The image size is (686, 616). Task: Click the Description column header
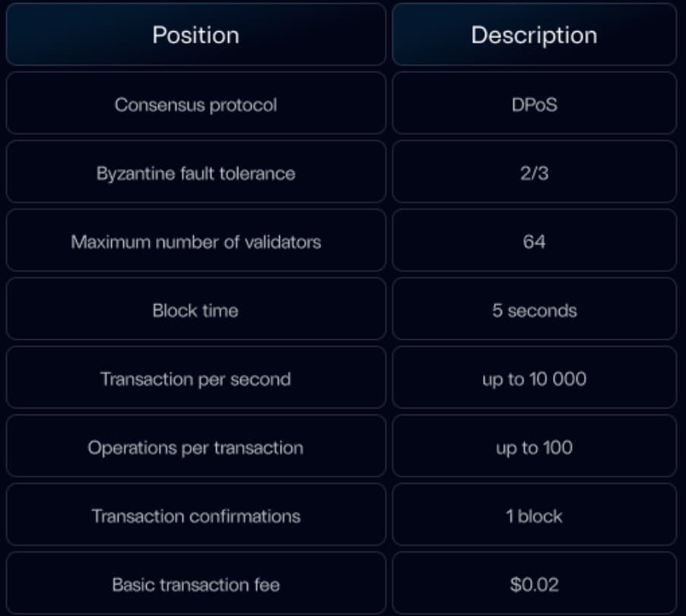(534, 35)
